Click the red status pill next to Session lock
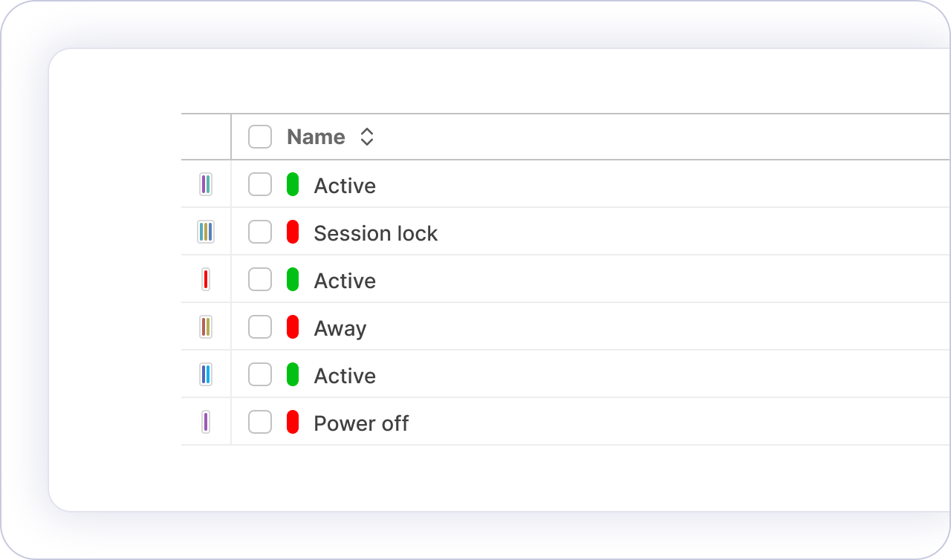Viewport: 951px width, 560px height. 293,232
